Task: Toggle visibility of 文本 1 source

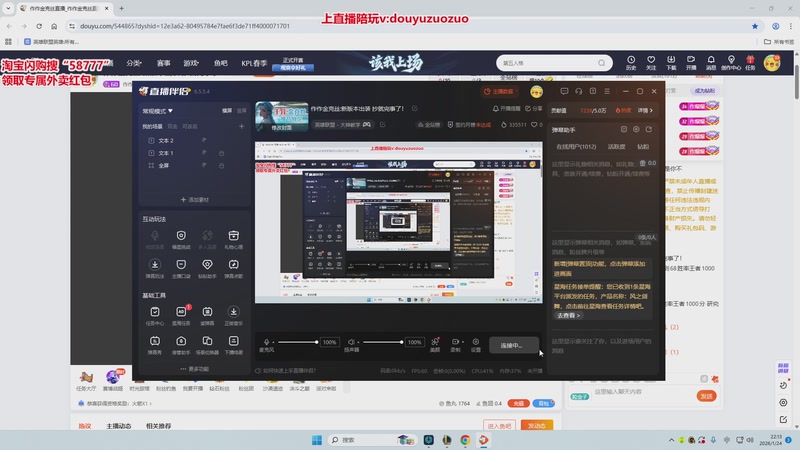Action: [x=204, y=153]
